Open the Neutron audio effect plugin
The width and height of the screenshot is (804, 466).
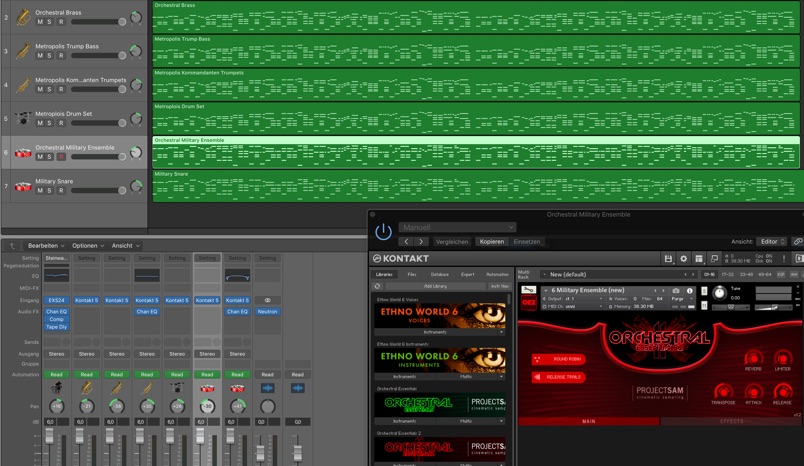tap(267, 312)
